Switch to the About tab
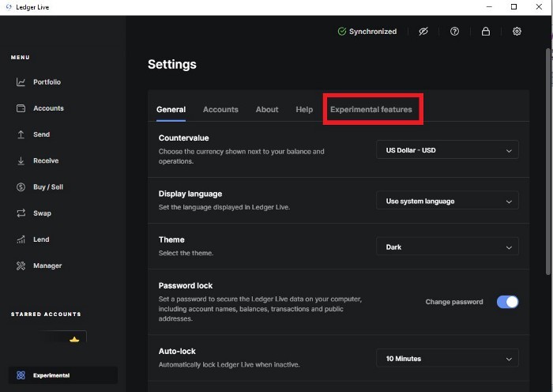This screenshot has height=392, width=553. click(267, 109)
